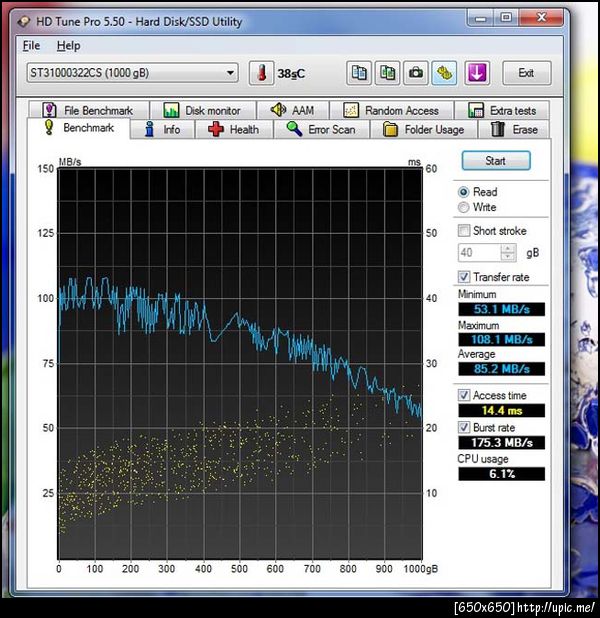The height and width of the screenshot is (618, 600).
Task: Click the copy info to clipboard icon
Action: 359,73
